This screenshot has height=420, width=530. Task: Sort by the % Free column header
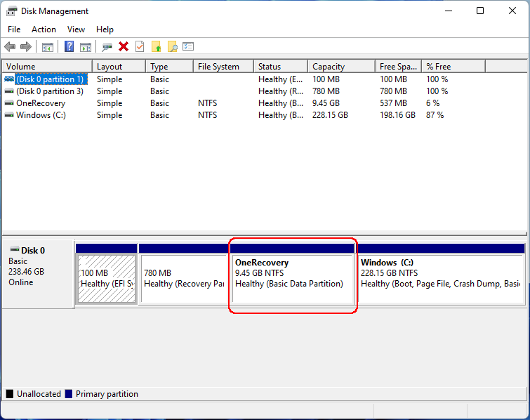pyautogui.click(x=454, y=66)
